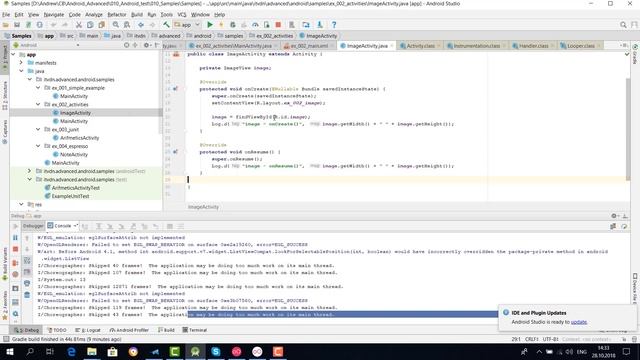Switch to the Debugger tab
Screen dimensions: 640x360
[x=33, y=226]
